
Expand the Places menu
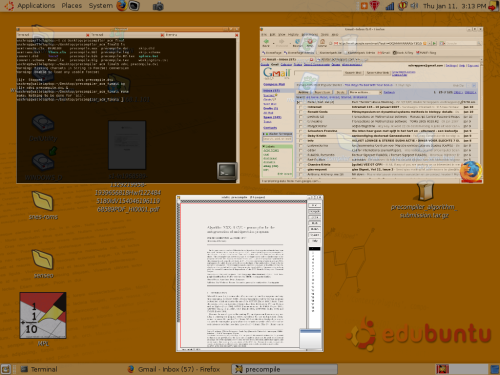tap(72, 6)
